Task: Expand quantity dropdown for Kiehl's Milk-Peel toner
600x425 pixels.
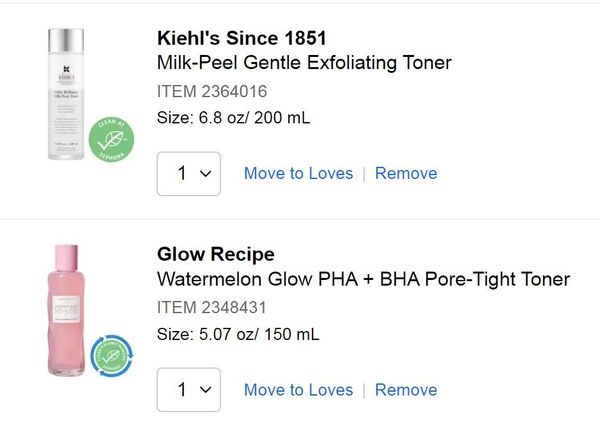Action: 189,174
